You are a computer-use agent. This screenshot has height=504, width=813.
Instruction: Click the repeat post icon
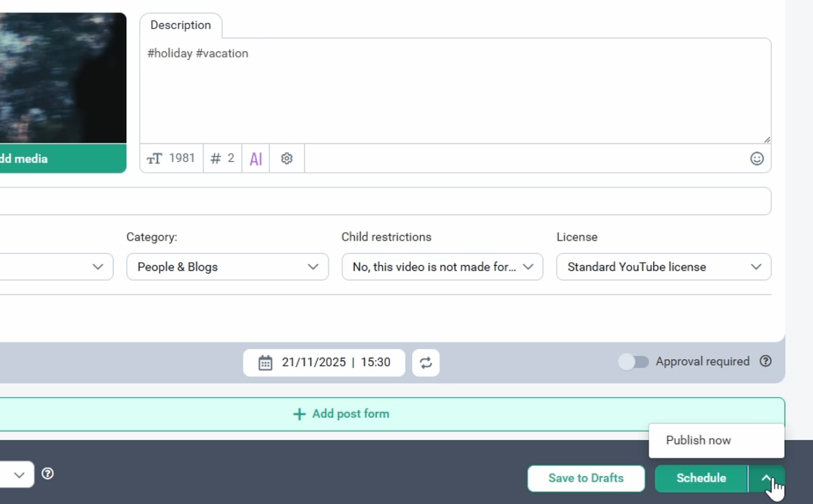click(x=425, y=363)
